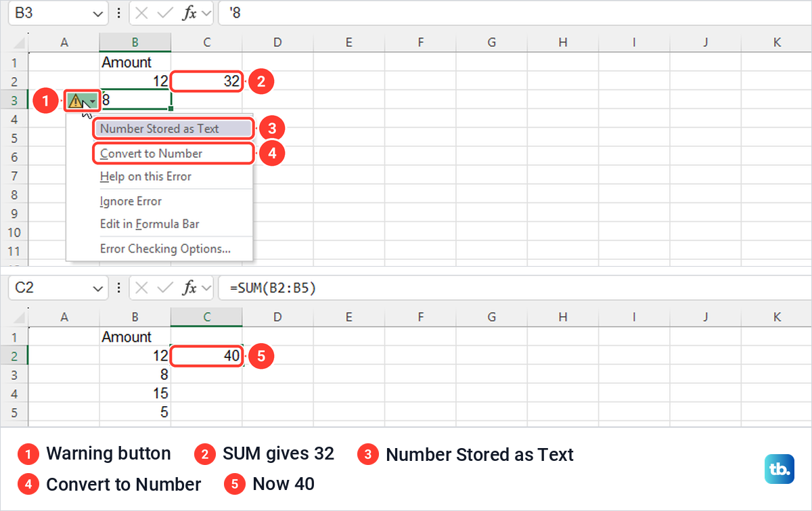
Task: Select the Amount header cell in the sheet totaling 40
Action: click(135, 337)
